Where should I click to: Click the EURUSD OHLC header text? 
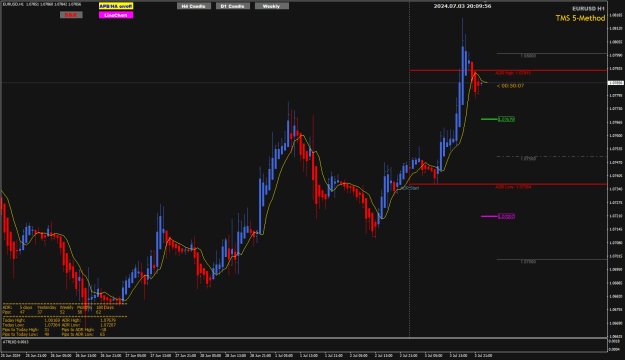click(42, 4)
